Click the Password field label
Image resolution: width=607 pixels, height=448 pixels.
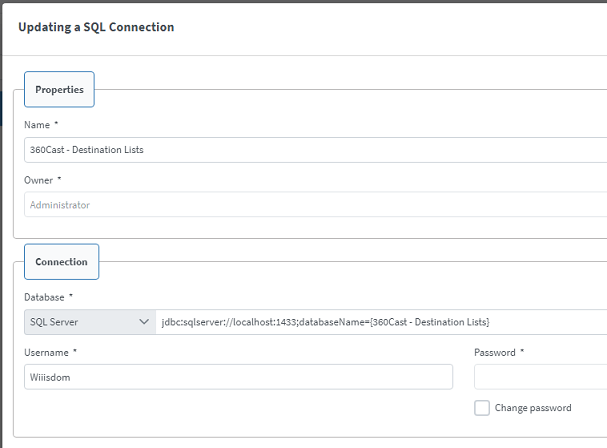pyautogui.click(x=495, y=352)
